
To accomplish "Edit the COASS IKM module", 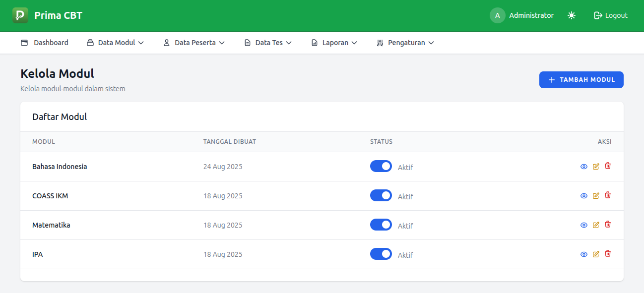I will [596, 196].
